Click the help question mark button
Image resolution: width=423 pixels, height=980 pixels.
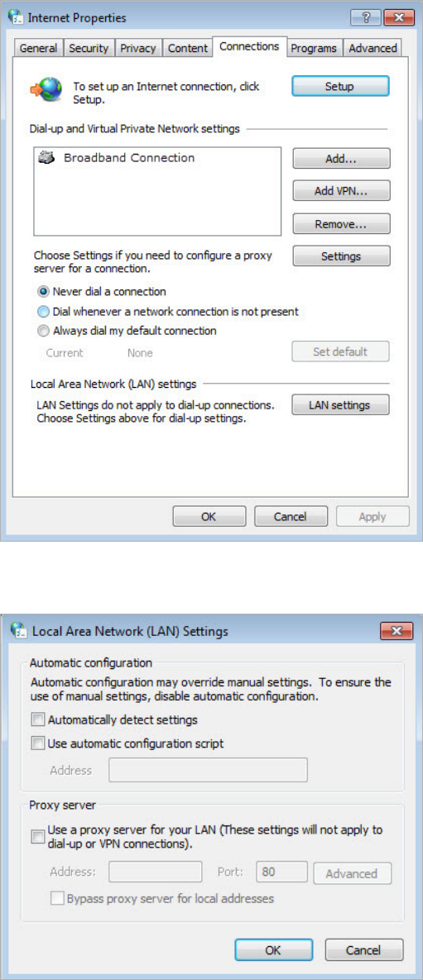pos(364,17)
